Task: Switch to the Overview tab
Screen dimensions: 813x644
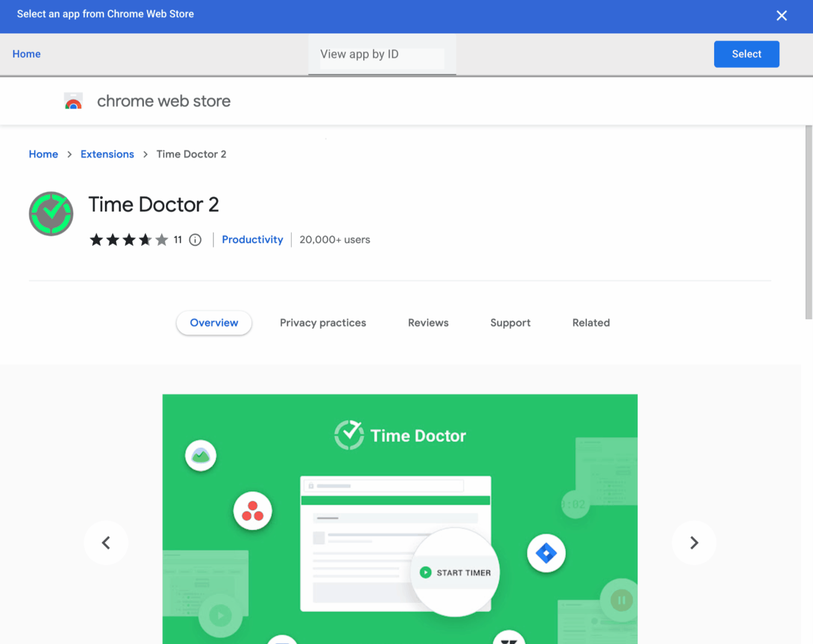Action: click(214, 323)
